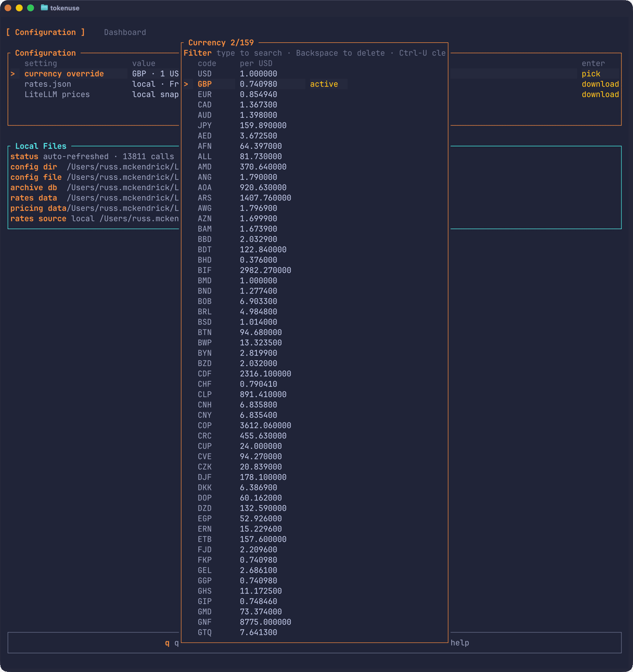Select the AZN currency row
The image size is (633, 672).
point(315,218)
